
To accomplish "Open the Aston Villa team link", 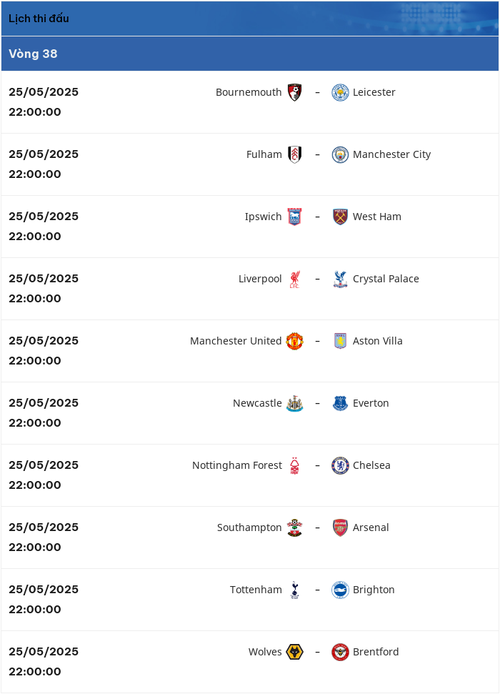I will [377, 341].
